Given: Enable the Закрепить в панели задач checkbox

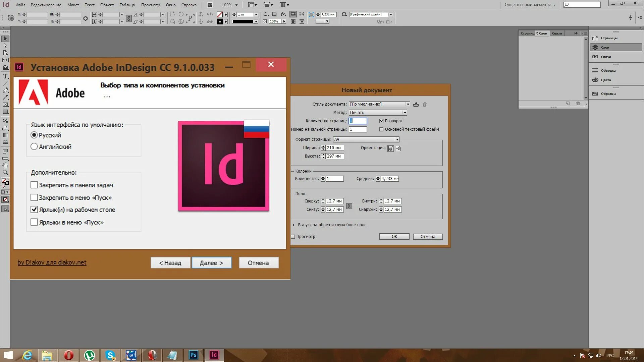Looking at the screenshot, I should (34, 185).
